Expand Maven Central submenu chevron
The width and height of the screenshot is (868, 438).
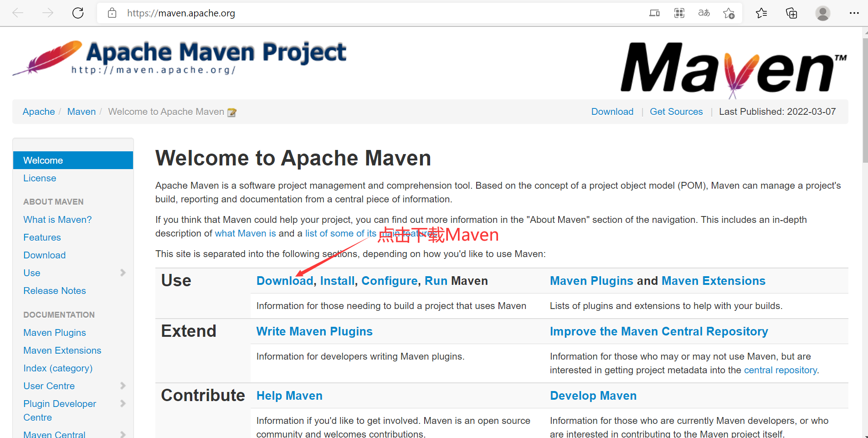click(123, 434)
